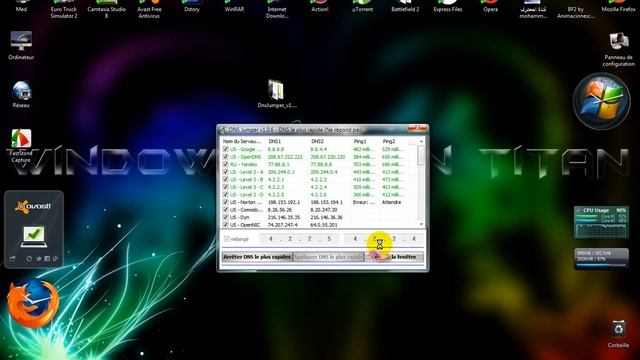Select the 8.26.56.26 Comodo DNS1 cell
This screenshot has width=640, height=360.
(280, 210)
